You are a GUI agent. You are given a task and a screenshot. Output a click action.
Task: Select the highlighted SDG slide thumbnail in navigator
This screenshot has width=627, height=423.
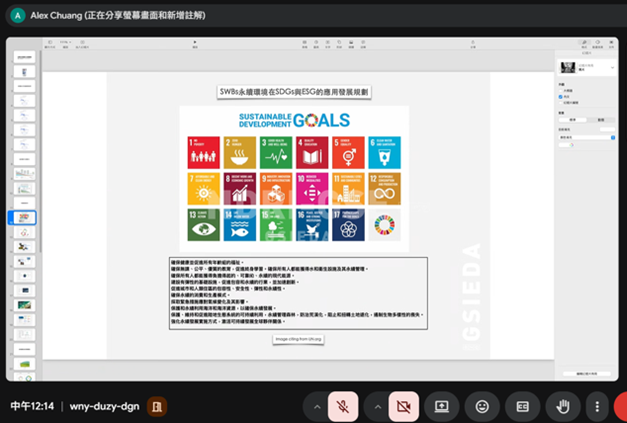pyautogui.click(x=24, y=217)
